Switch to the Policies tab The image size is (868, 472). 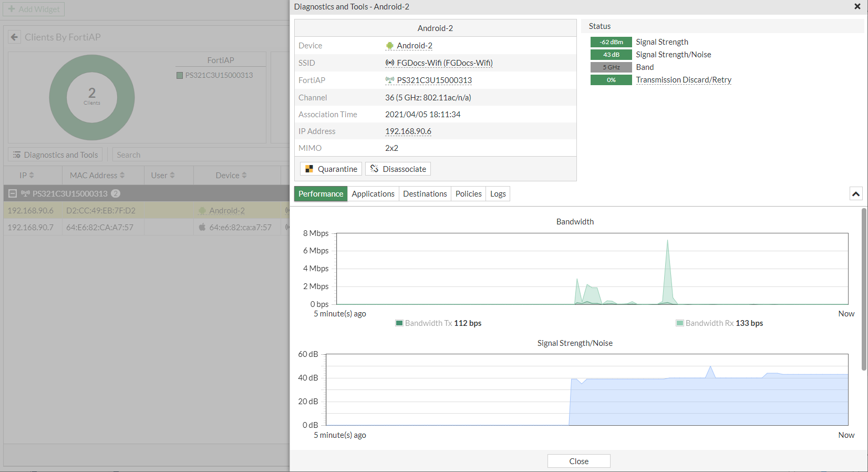pos(468,194)
